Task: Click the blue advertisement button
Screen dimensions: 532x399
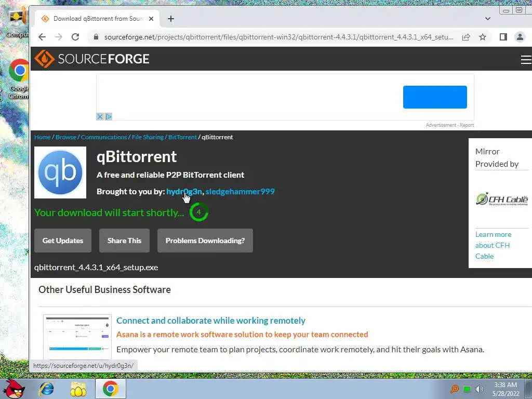Action: pos(435,97)
